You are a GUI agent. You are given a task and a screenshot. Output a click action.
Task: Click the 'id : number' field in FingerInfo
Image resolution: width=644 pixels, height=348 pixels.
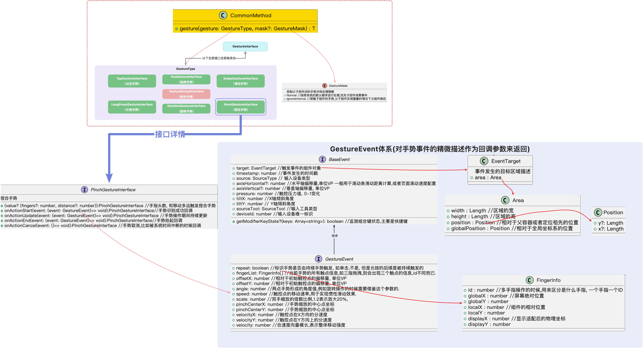pos(543,290)
